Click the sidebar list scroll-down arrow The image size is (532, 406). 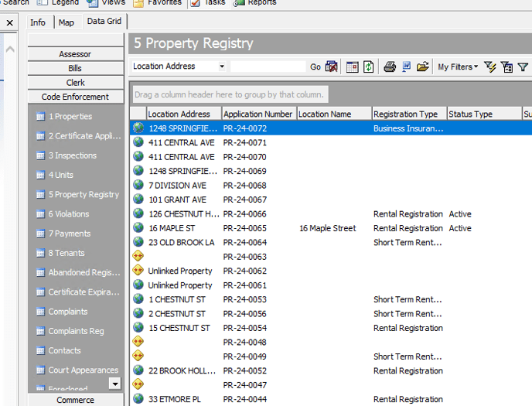(x=115, y=384)
